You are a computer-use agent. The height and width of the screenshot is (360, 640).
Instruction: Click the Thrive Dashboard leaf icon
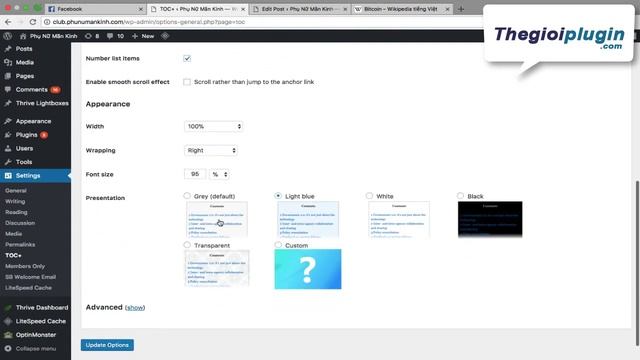tap(8, 307)
